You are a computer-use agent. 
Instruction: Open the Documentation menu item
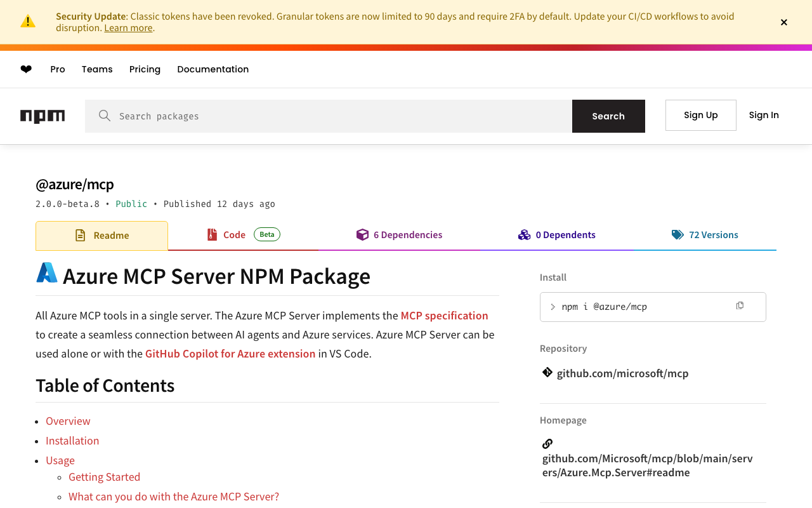tap(213, 69)
